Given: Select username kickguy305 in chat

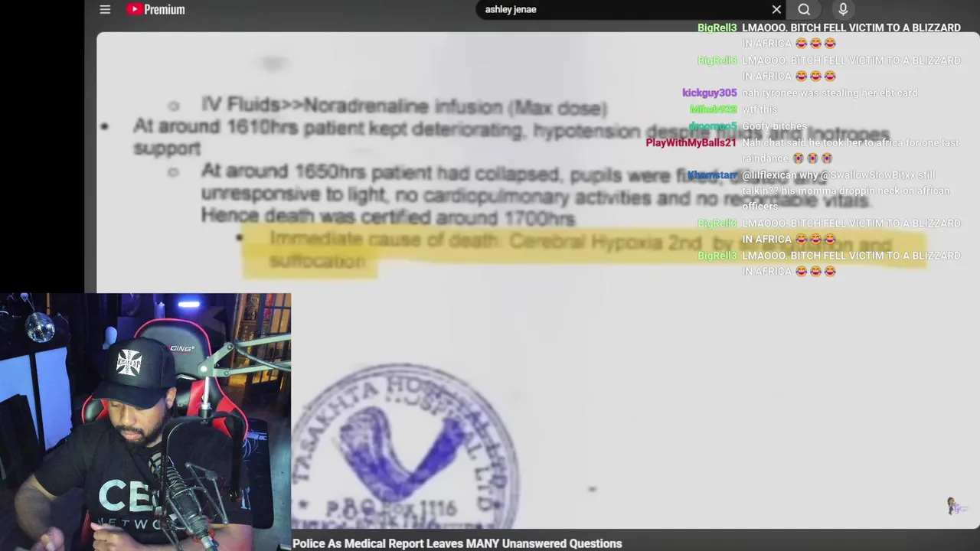Looking at the screenshot, I should tap(709, 93).
